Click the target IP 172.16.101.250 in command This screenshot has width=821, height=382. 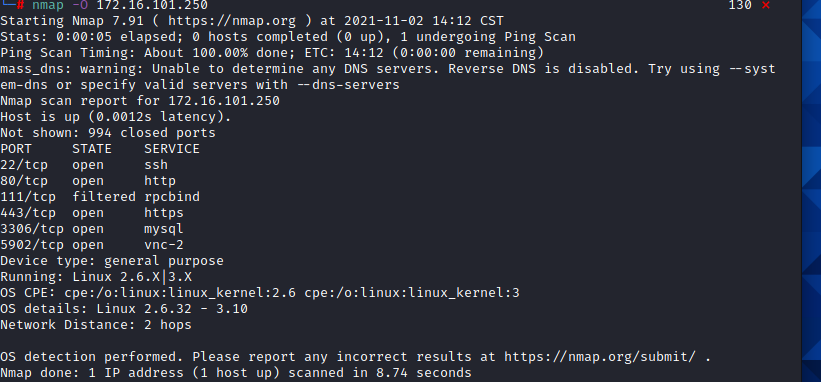pos(152,5)
